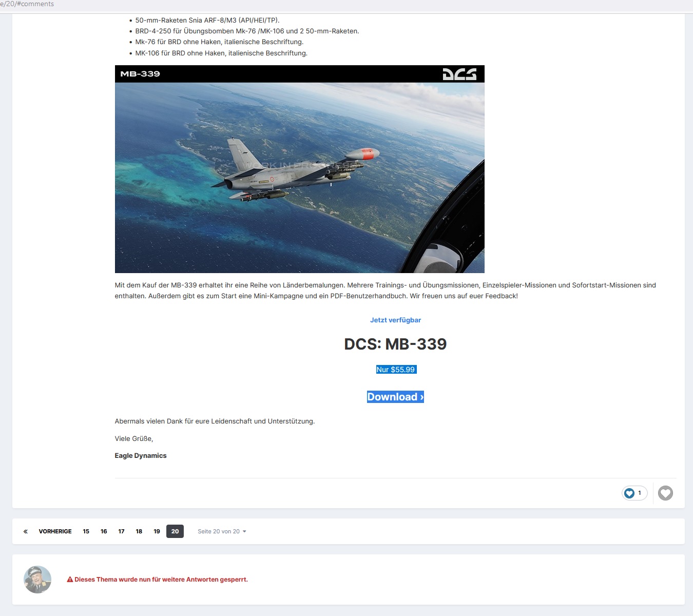Open page 17 of the thread
Viewport: 693px width, 616px height.
[121, 531]
